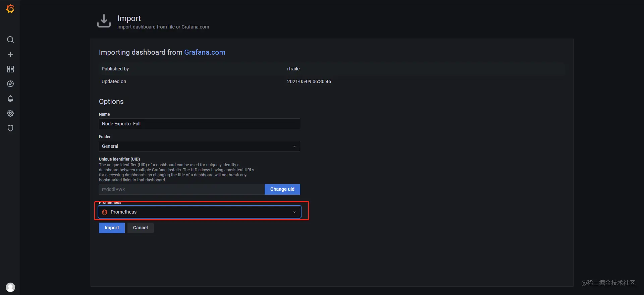Click the Prometheus dropdown chevron arrow

(x=294, y=212)
